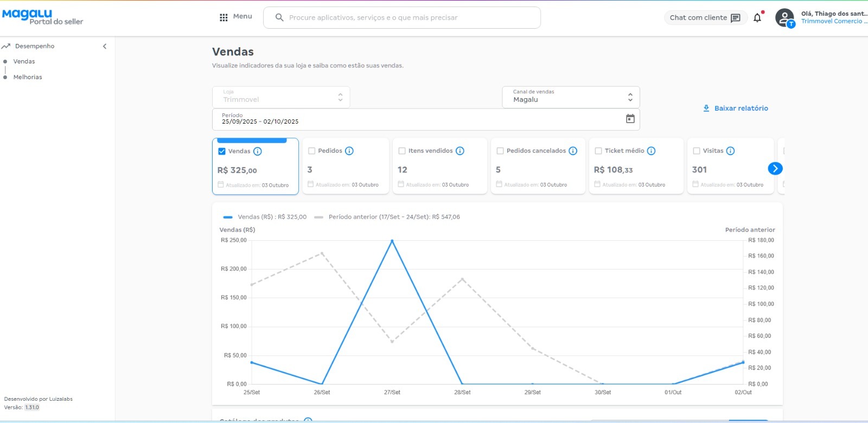
Task: Show info tooltip for Ticket médio
Action: tap(652, 151)
